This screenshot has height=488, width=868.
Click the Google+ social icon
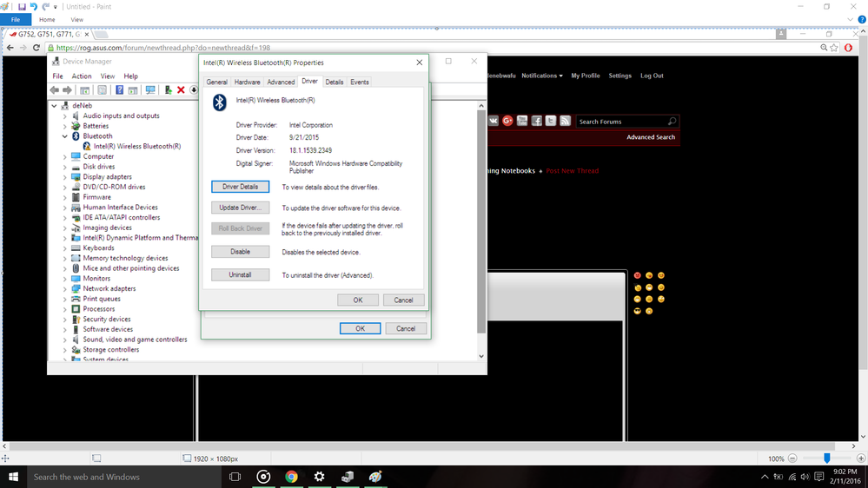507,122
